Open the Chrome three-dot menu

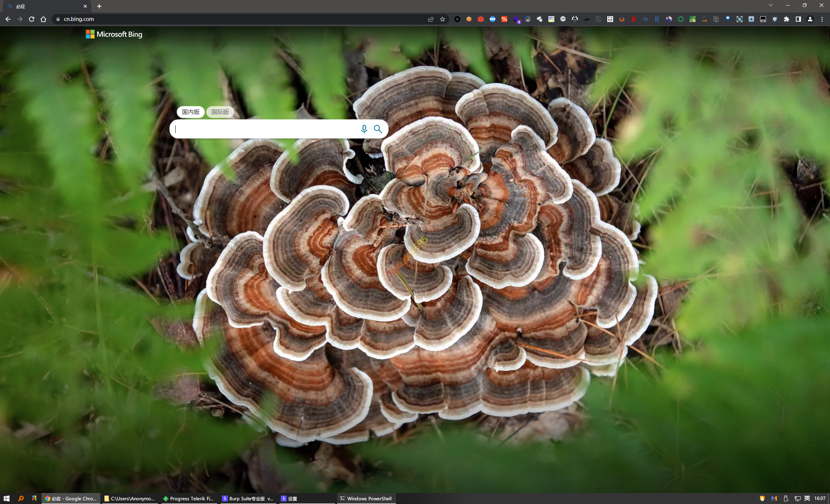[822, 19]
